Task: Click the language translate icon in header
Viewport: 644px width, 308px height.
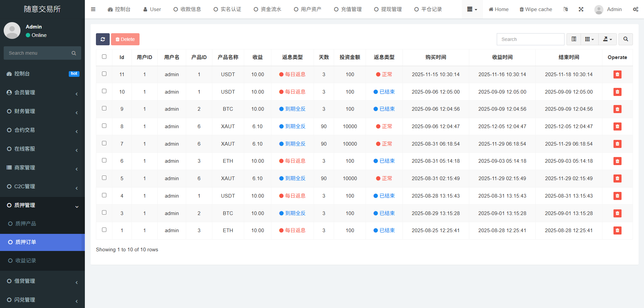Action: click(x=566, y=9)
